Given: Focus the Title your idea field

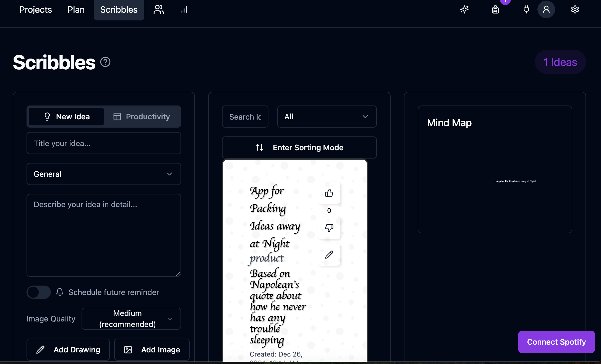Looking at the screenshot, I should pyautogui.click(x=104, y=143).
